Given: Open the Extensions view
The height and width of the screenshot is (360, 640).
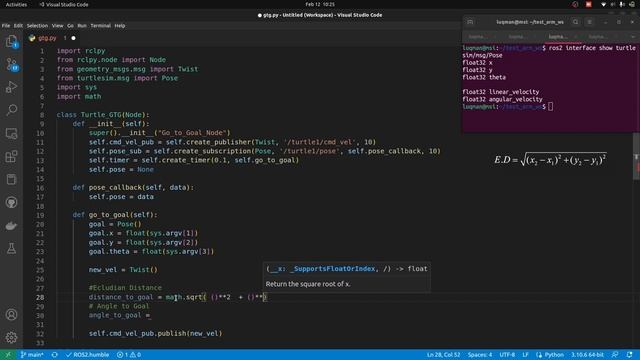Looking at the screenshot, I should pos(11,156).
